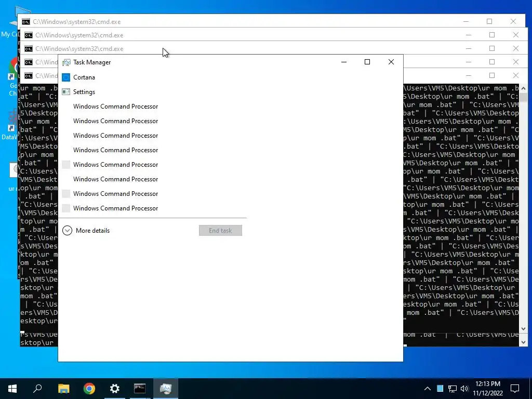
Task: Maximize the Task Manager window
Action: pyautogui.click(x=367, y=62)
